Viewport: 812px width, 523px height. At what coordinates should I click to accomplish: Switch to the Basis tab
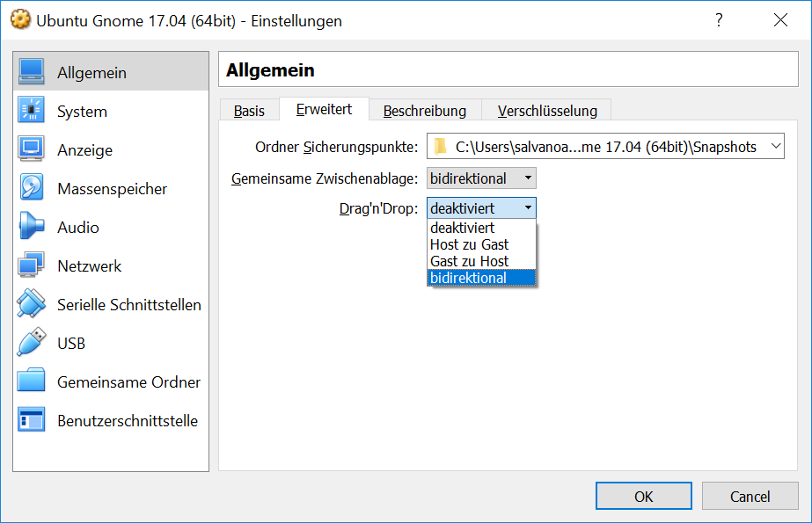coord(249,110)
